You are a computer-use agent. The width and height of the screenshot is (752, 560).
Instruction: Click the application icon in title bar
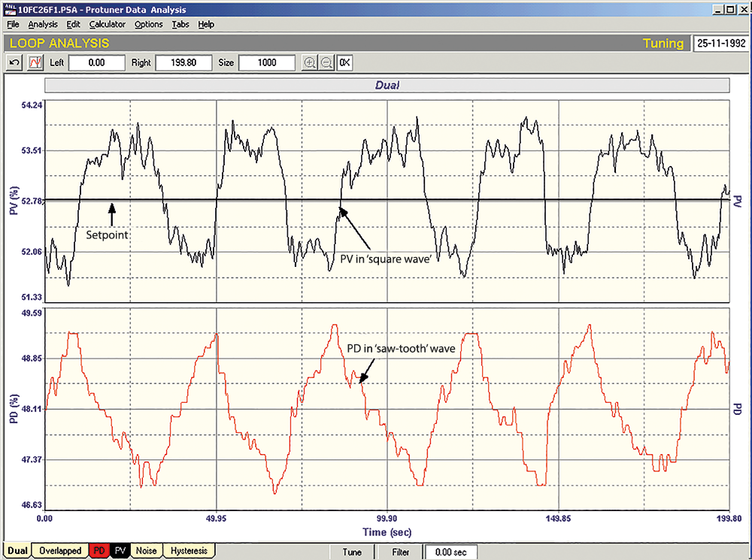pyautogui.click(x=10, y=9)
